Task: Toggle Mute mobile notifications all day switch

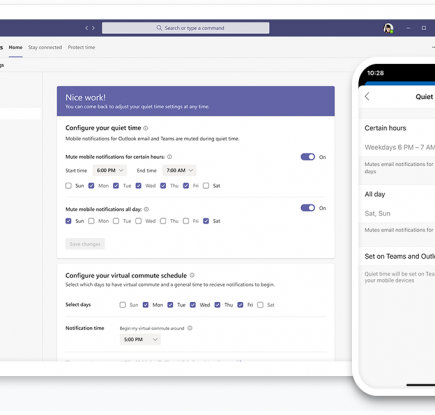Action: click(x=308, y=208)
